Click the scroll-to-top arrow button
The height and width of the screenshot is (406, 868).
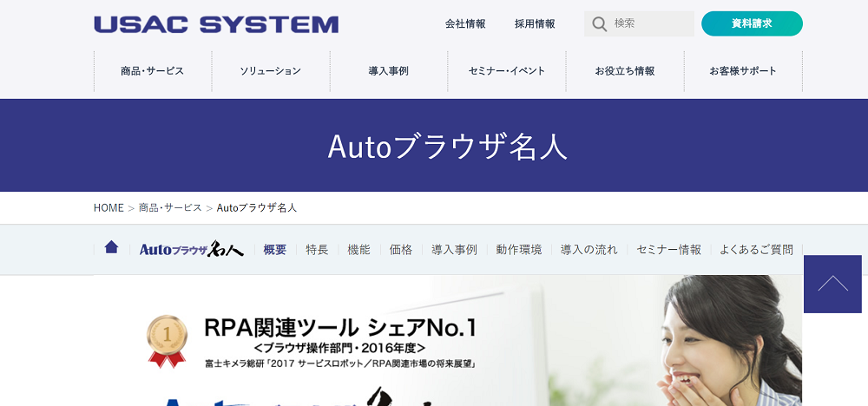832,284
